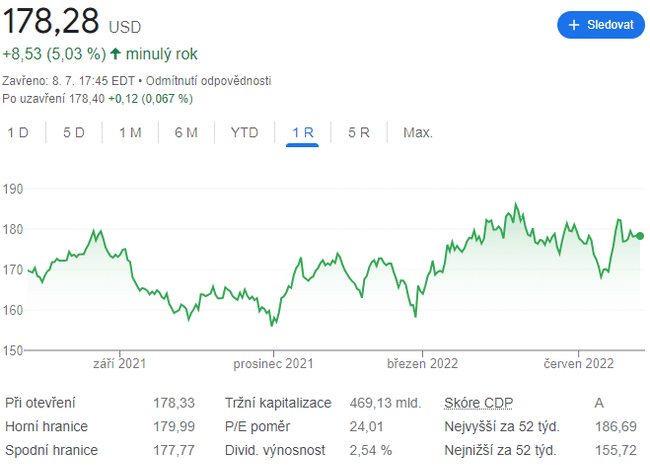Click the Tržní kapitalizace label

coord(278,403)
